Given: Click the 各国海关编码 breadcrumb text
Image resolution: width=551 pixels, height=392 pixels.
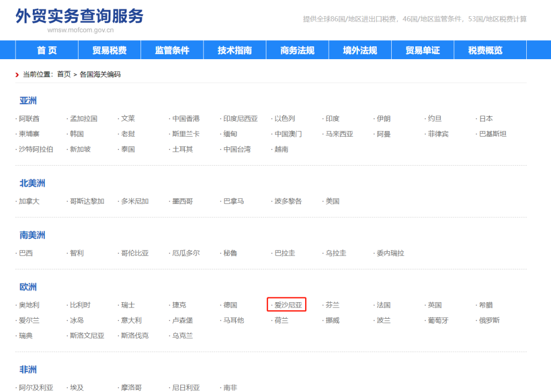Looking at the screenshot, I should 100,74.
